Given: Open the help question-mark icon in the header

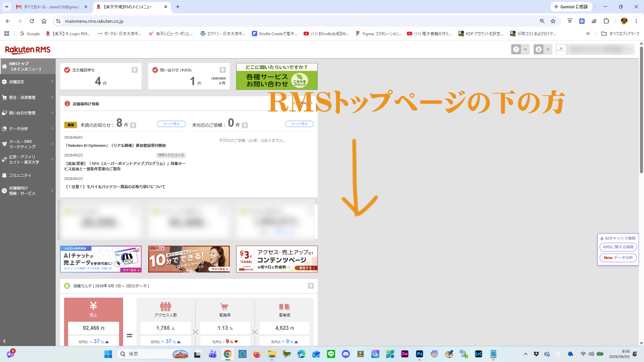Looking at the screenshot, I should point(516,50).
